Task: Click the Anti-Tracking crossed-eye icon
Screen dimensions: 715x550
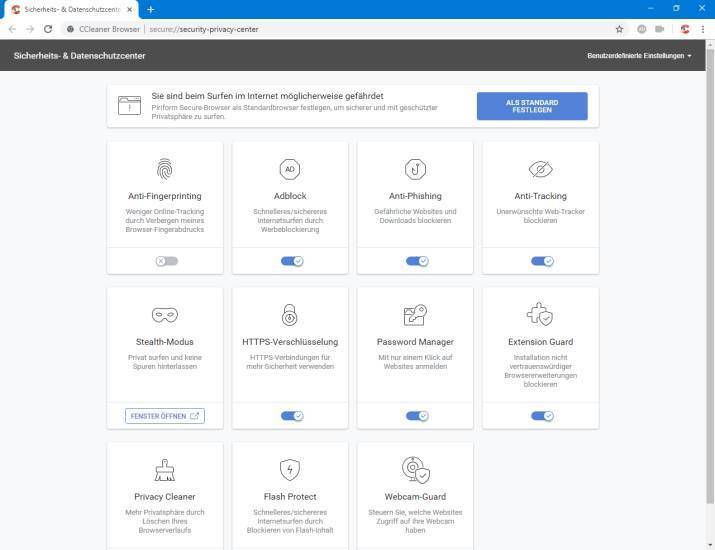Action: pos(540,169)
